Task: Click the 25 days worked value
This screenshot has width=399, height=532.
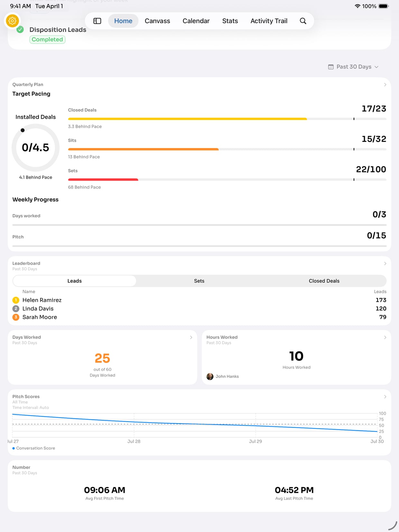Action: (102, 358)
